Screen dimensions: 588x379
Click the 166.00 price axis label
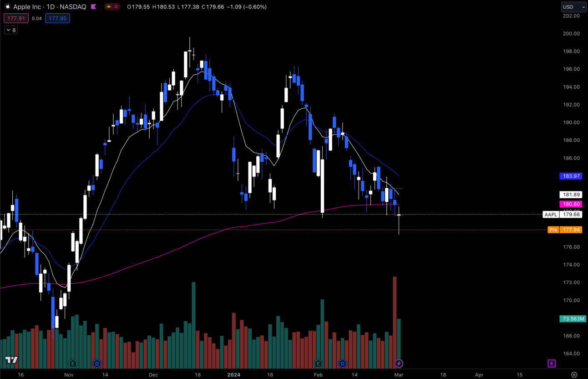571,336
